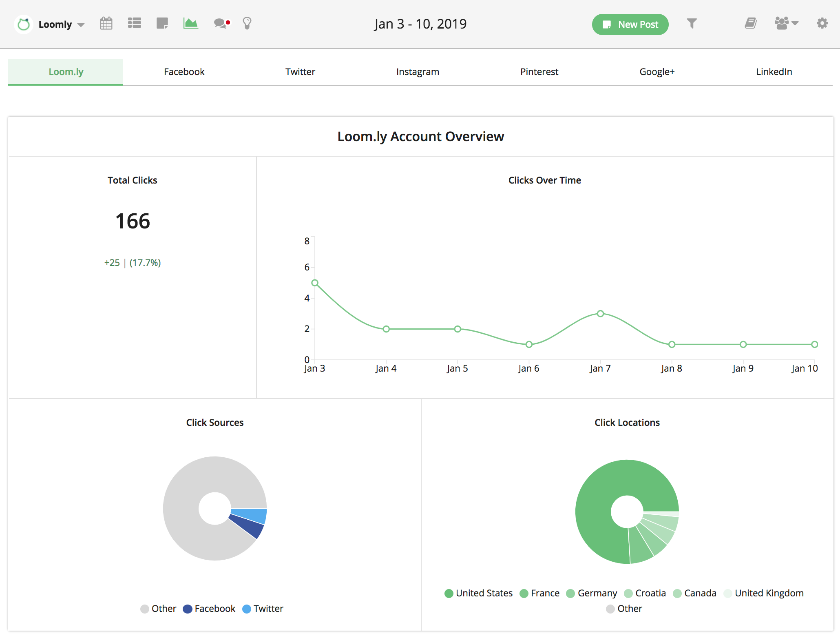Click the New Post button
This screenshot has width=840, height=638.
(x=630, y=24)
